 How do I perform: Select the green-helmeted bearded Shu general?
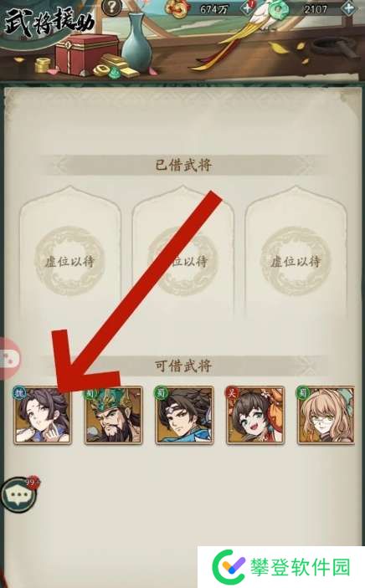pos(113,416)
